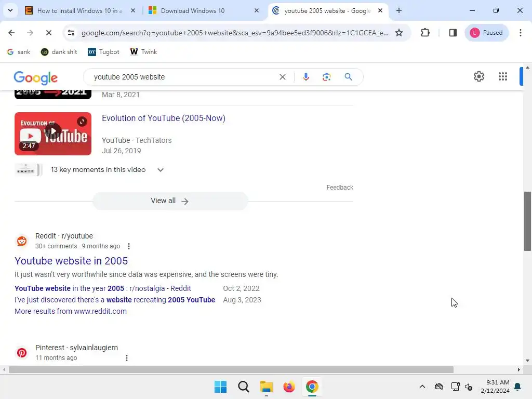The width and height of the screenshot is (532, 399).
Task: Go forward to next page
Action: [x=30, y=33]
